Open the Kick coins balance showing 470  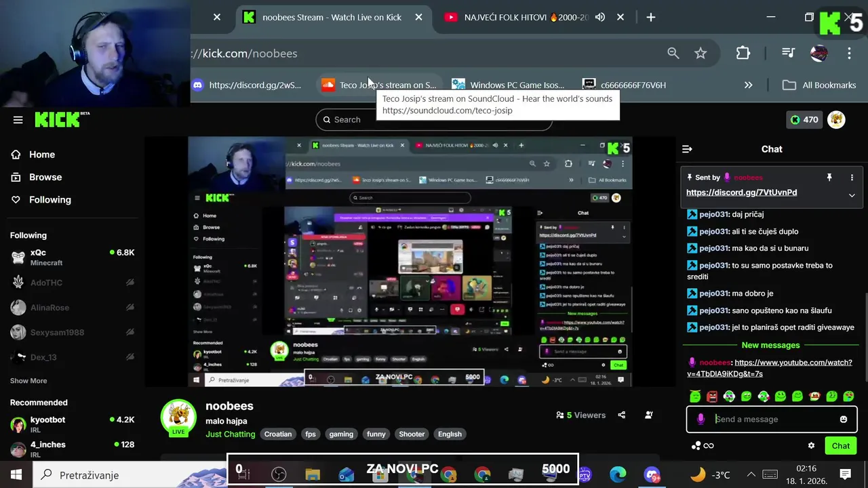pyautogui.click(x=804, y=120)
